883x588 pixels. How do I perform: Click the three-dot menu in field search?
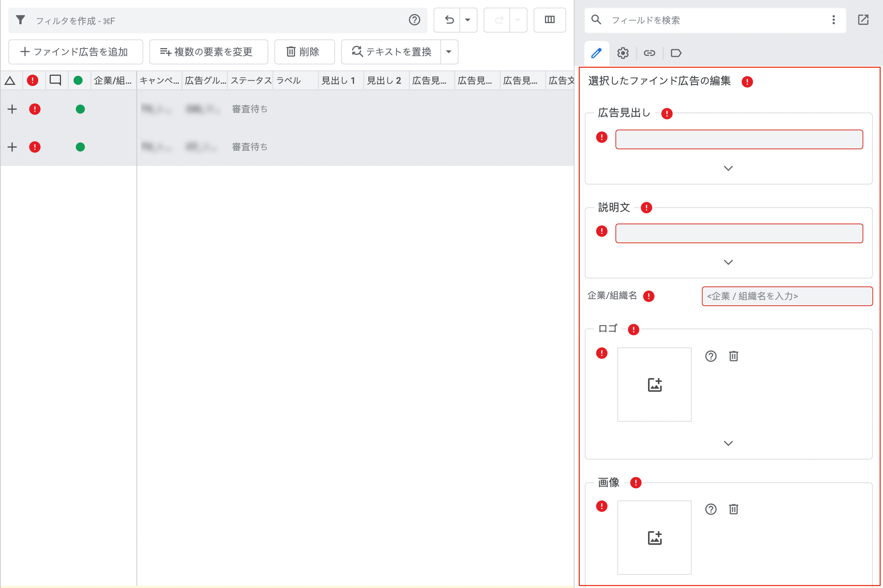(833, 20)
